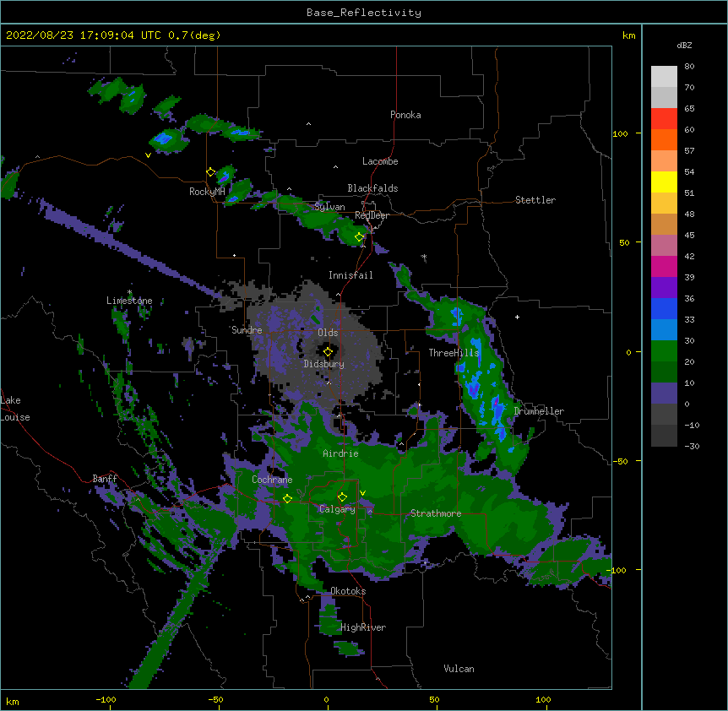Image resolution: width=728 pixels, height=711 pixels.
Task: Click the white asterisk above Limestone label
Action: point(129,292)
